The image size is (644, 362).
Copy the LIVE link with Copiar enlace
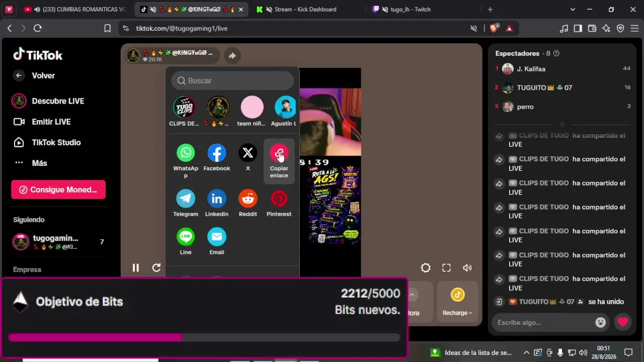(x=279, y=161)
